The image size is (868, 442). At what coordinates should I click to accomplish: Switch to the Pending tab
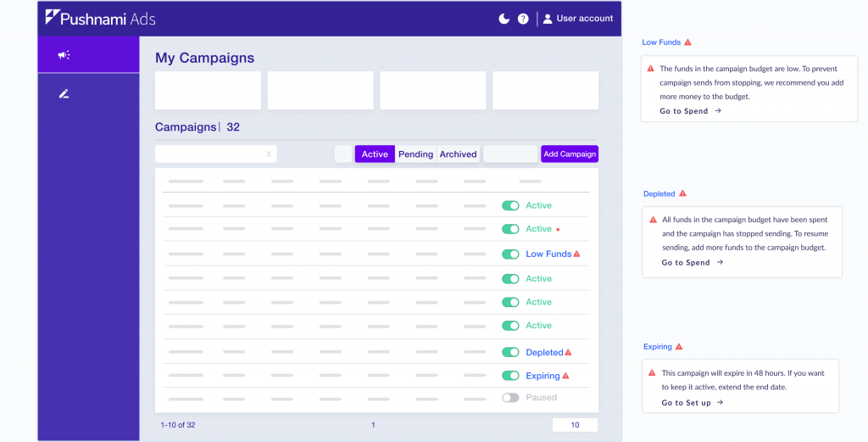coord(415,154)
